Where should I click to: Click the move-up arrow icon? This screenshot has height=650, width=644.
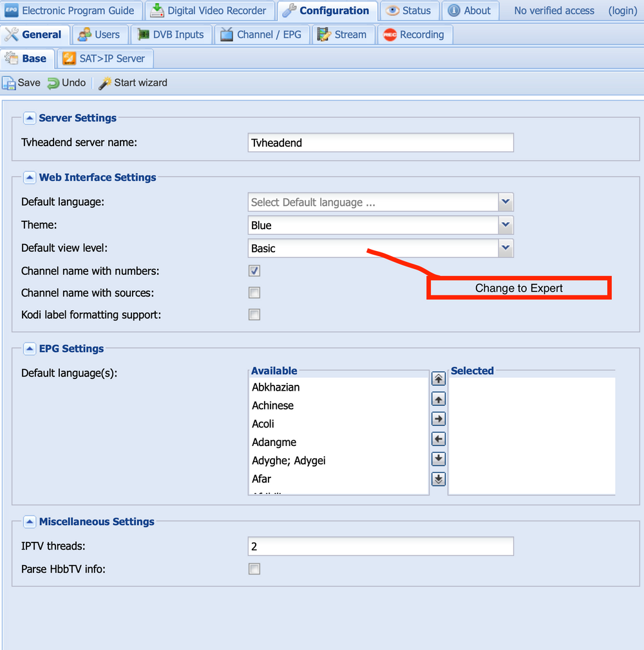(439, 399)
